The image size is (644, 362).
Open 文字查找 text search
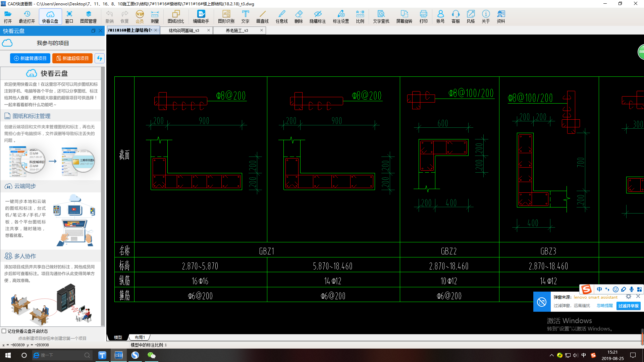(x=381, y=16)
